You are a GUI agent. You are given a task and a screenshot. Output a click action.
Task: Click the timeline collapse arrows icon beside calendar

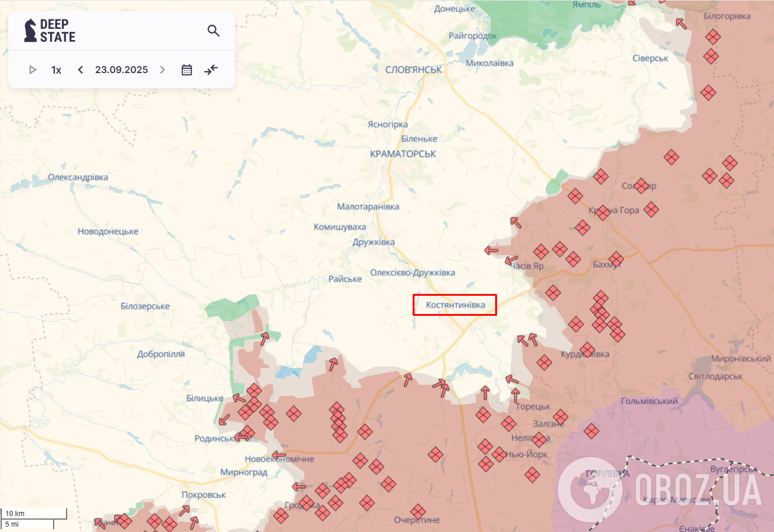coord(210,70)
